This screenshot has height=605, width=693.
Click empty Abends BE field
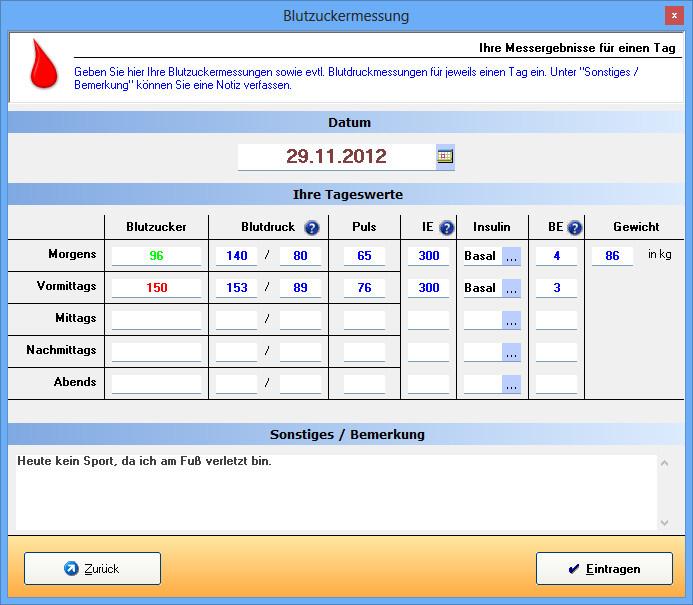556,384
